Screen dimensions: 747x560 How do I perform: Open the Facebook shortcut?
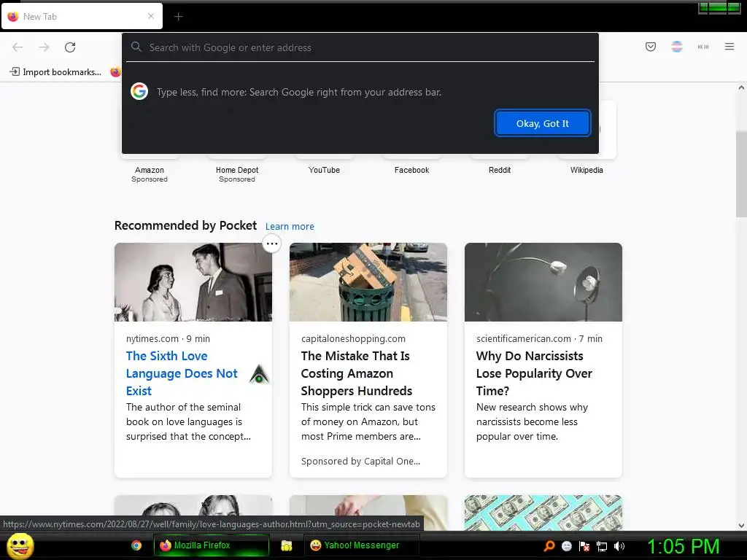(411, 170)
